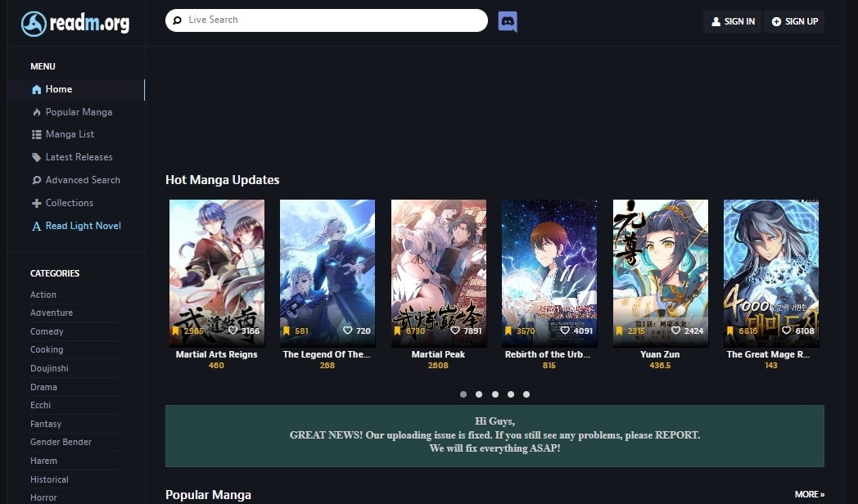Click heart icon on Rebirth of the Urb... cover
858x504 pixels.
coord(565,331)
